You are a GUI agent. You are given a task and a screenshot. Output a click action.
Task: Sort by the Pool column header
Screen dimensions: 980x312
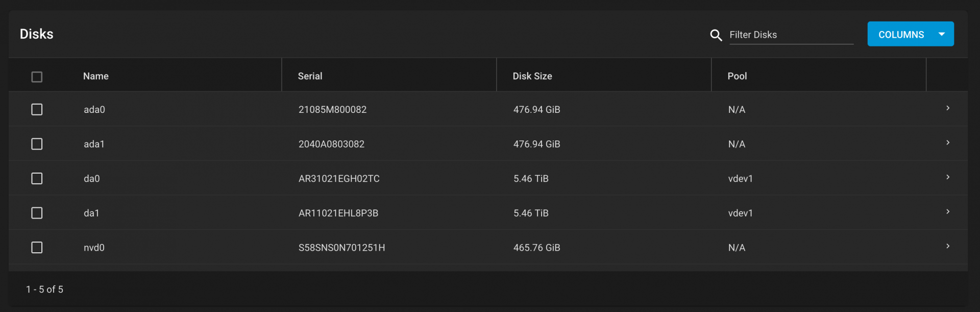click(x=737, y=76)
